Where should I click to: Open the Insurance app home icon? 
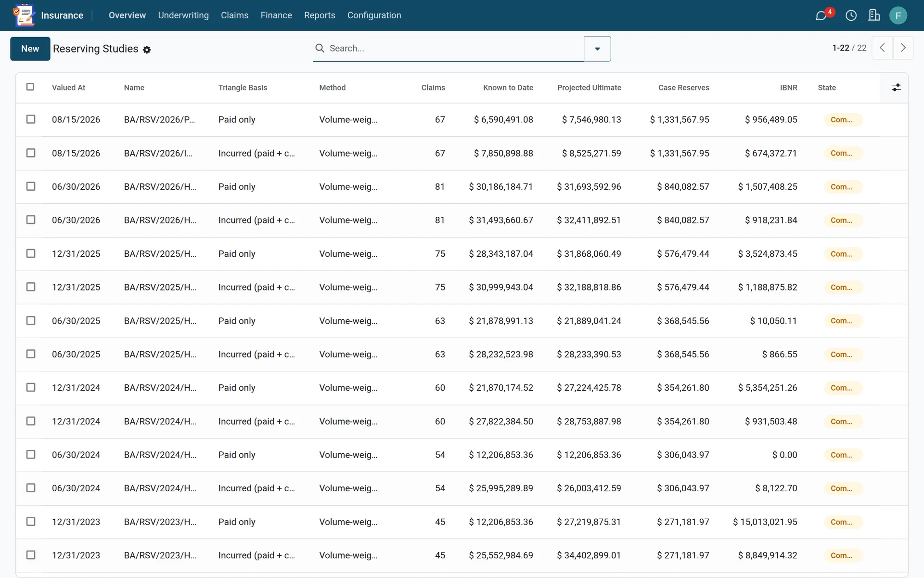pyautogui.click(x=24, y=15)
